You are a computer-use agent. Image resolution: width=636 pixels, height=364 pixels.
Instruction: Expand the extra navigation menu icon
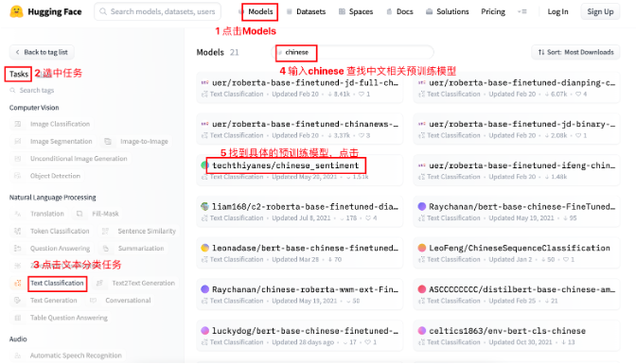point(522,11)
